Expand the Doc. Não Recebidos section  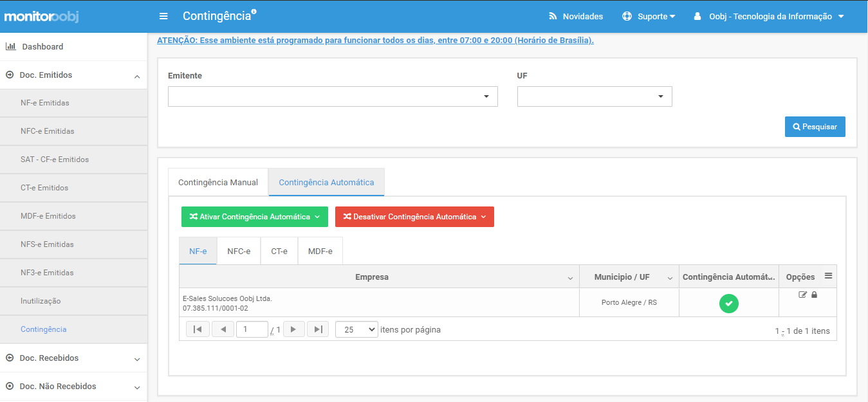click(73, 387)
